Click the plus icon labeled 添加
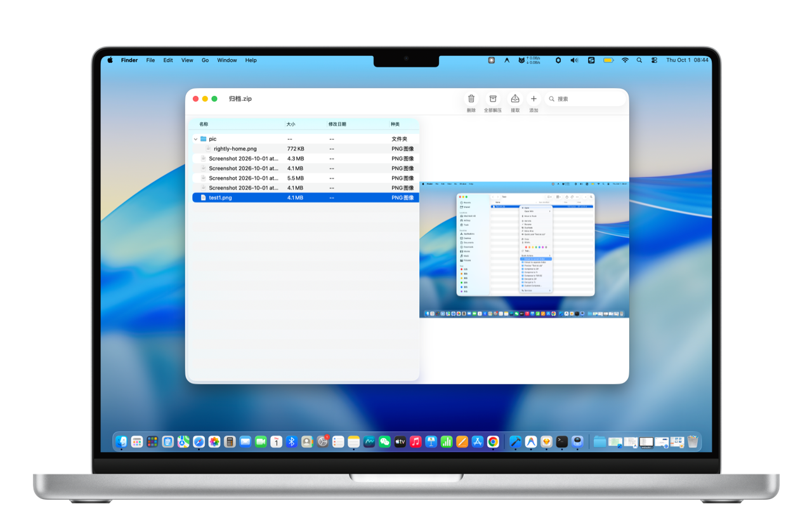812x508 pixels. [534, 99]
